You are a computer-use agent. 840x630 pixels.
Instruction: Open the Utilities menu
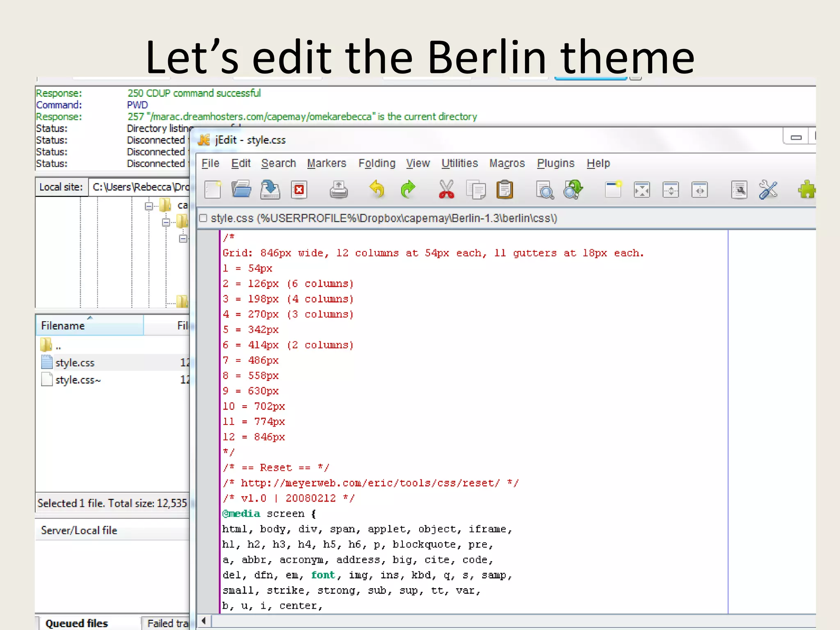coord(460,163)
